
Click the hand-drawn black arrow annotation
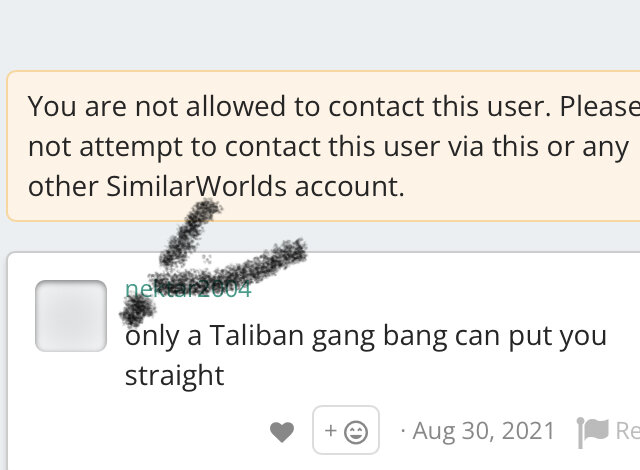click(212, 261)
